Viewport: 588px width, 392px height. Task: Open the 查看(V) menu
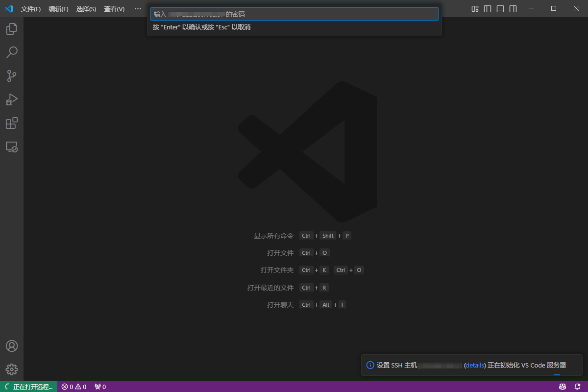point(114,9)
